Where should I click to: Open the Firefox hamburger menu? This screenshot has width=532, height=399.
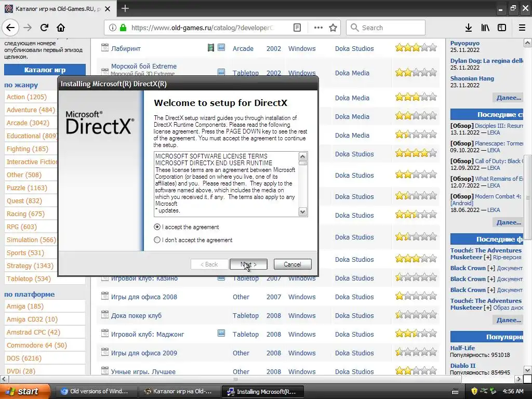[x=522, y=28]
